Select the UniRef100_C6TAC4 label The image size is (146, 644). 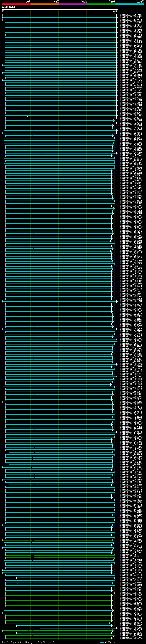point(131,35)
